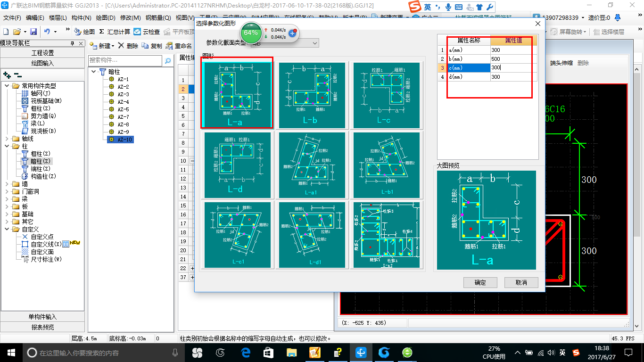This screenshot has height=362, width=644.
Task: Open the 钢筋量(Q) menu
Action: click(158, 18)
